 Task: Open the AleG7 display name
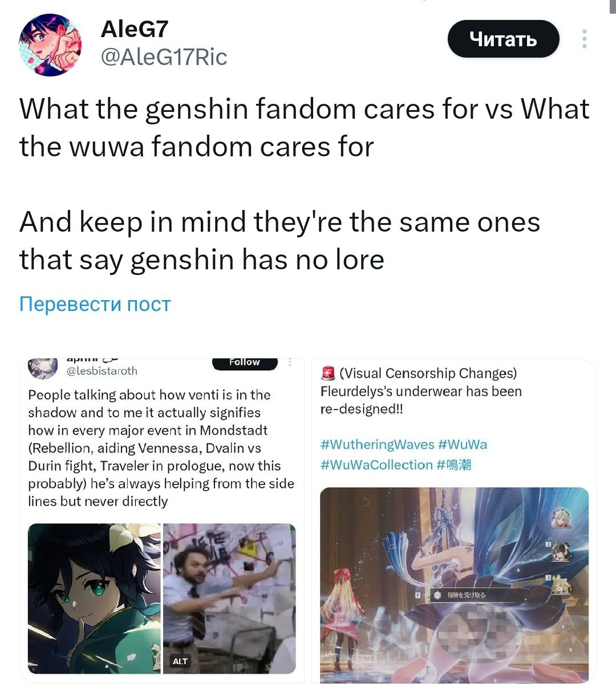click(135, 29)
